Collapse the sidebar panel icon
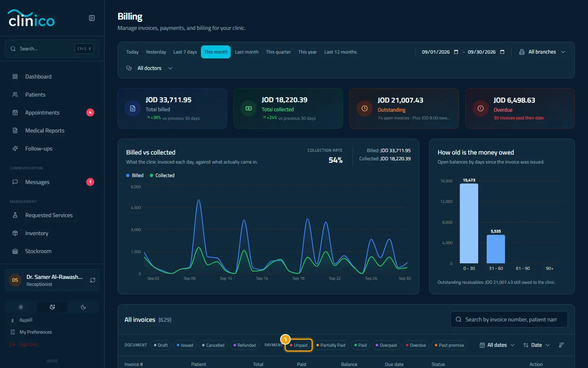 click(x=92, y=18)
